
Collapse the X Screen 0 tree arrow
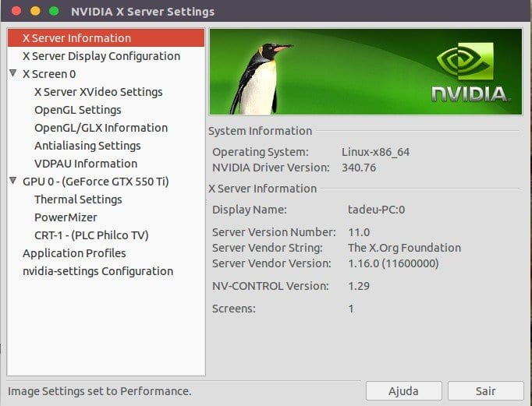pos(13,73)
